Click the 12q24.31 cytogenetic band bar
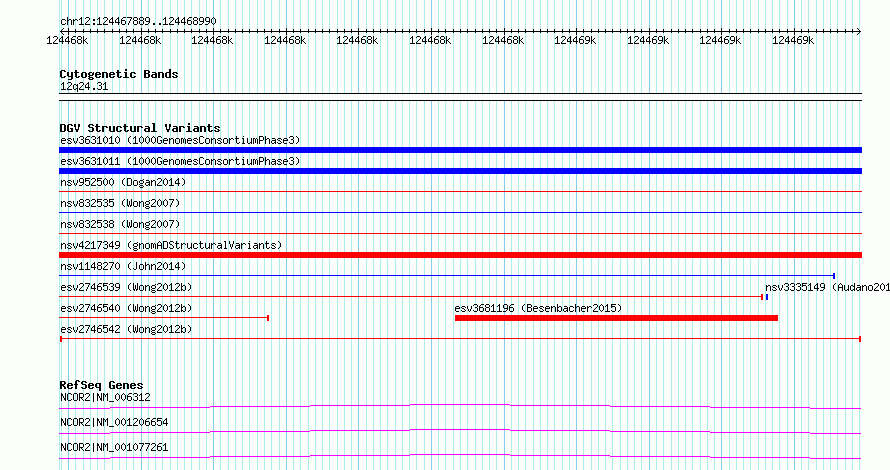This screenshot has height=470, width=890. coord(460,97)
